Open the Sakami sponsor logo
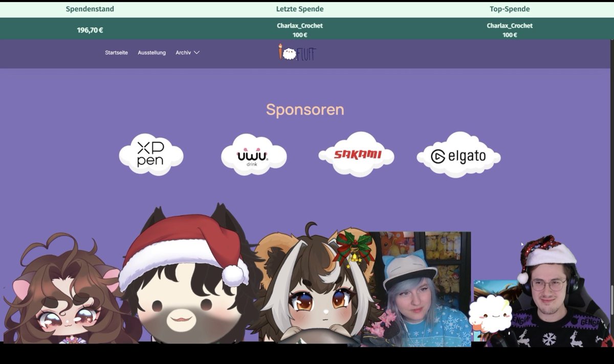614x364 pixels. [x=356, y=154]
